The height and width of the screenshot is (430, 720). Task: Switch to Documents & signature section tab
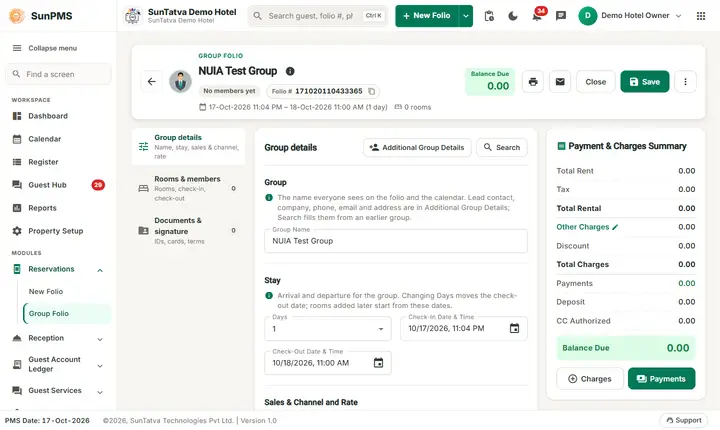point(188,230)
